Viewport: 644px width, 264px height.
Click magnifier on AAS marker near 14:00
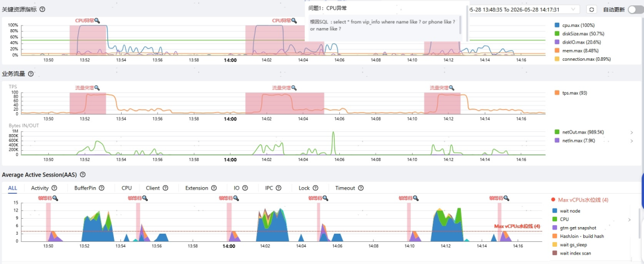[x=236, y=198]
